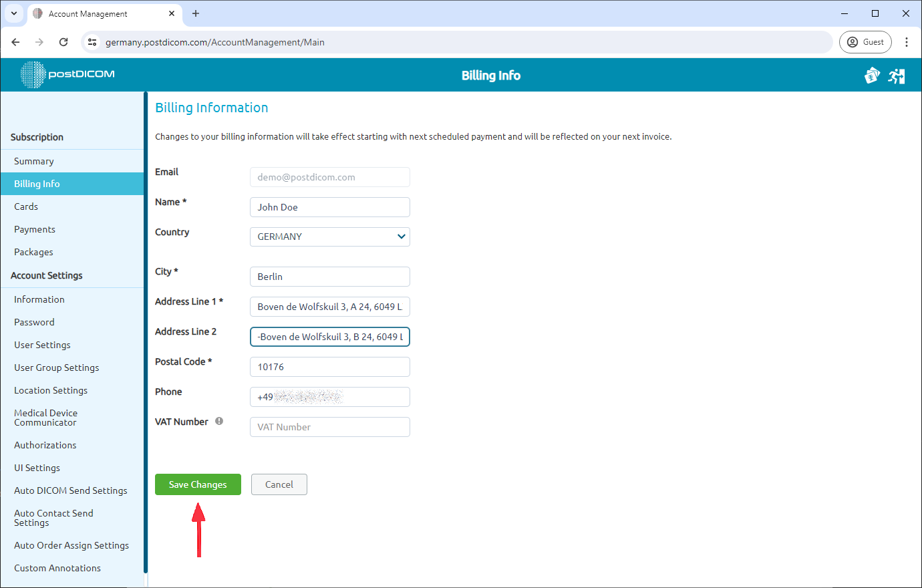Click the browser back navigation arrow

[x=15, y=41]
